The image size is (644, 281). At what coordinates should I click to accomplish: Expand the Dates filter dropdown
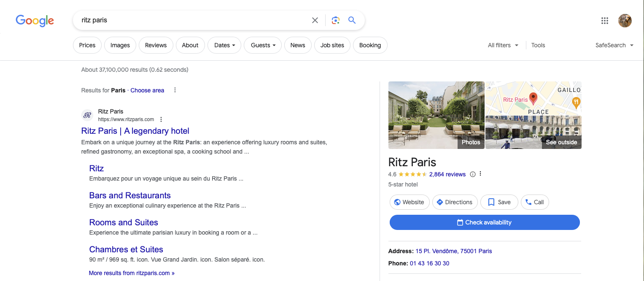224,46
